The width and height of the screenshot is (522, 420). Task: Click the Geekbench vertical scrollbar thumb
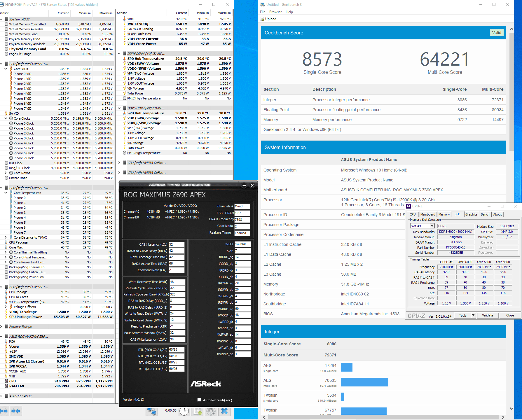click(511, 91)
